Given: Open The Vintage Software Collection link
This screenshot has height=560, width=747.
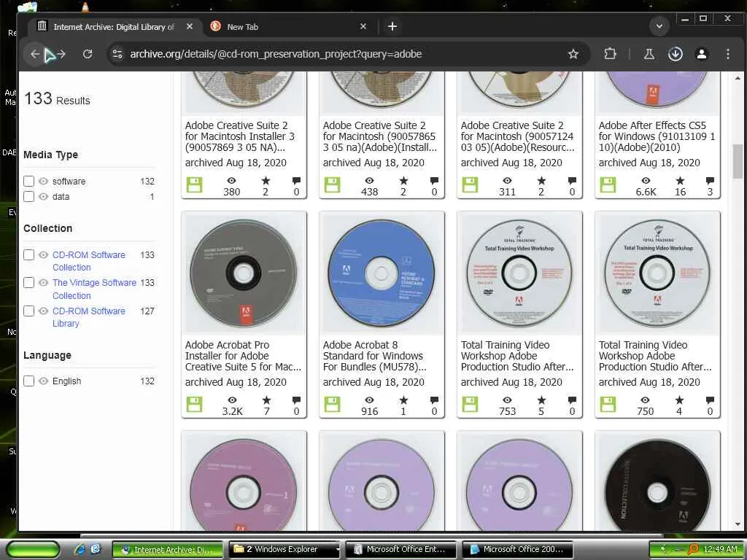Looking at the screenshot, I should coord(94,289).
